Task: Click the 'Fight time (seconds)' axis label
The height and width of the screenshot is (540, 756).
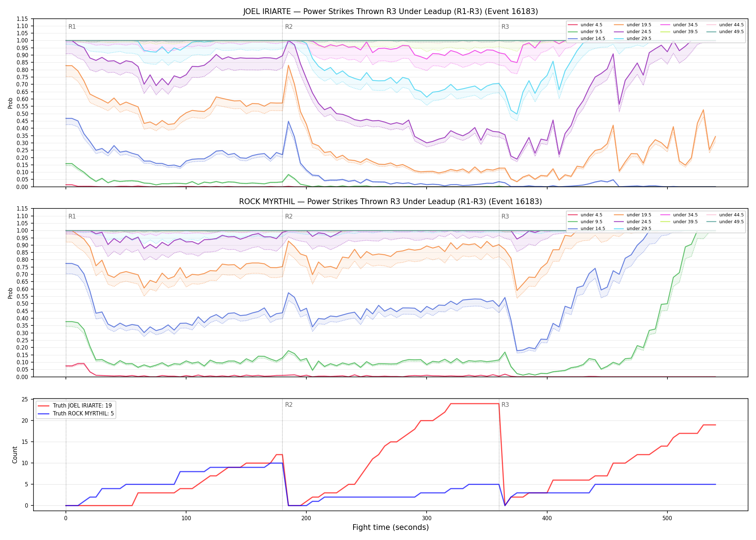Action: [391, 527]
